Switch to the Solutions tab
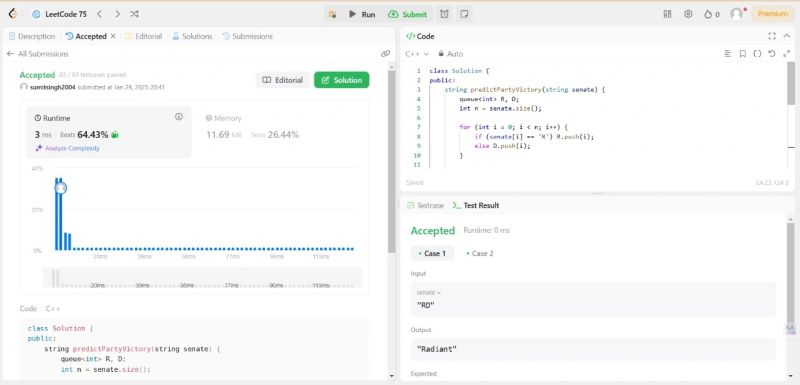800x385 pixels. coord(192,36)
